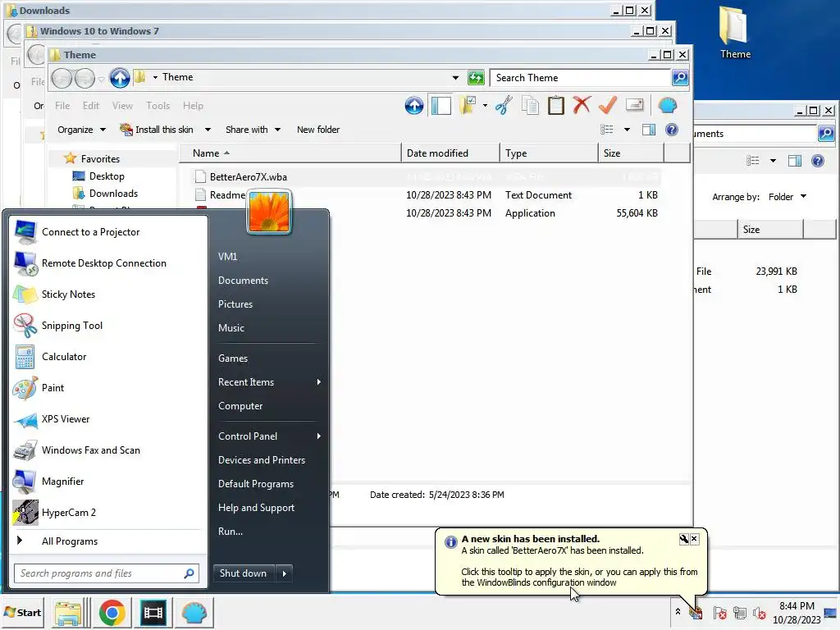This screenshot has height=630, width=840.
Task: Select the Readme file row
Action: [427, 195]
